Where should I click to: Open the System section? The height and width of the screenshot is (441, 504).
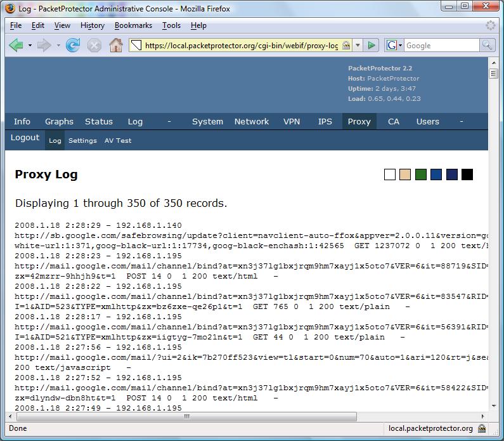pos(207,122)
